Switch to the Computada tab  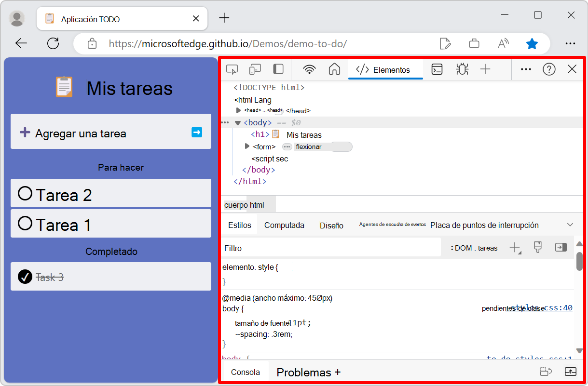coord(284,225)
